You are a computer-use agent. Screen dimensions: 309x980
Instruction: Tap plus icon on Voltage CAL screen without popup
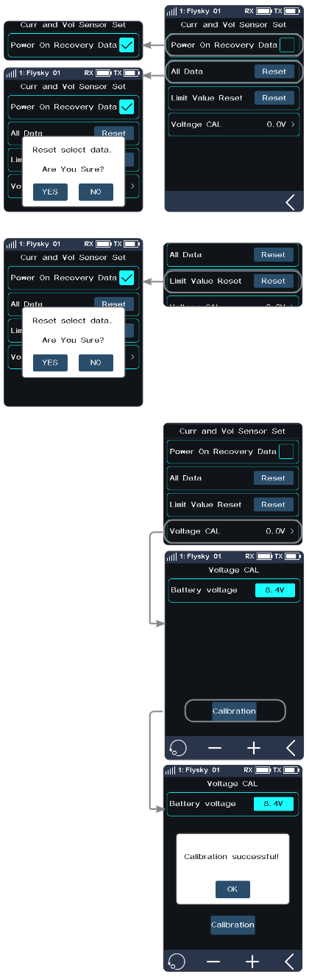coord(254,748)
